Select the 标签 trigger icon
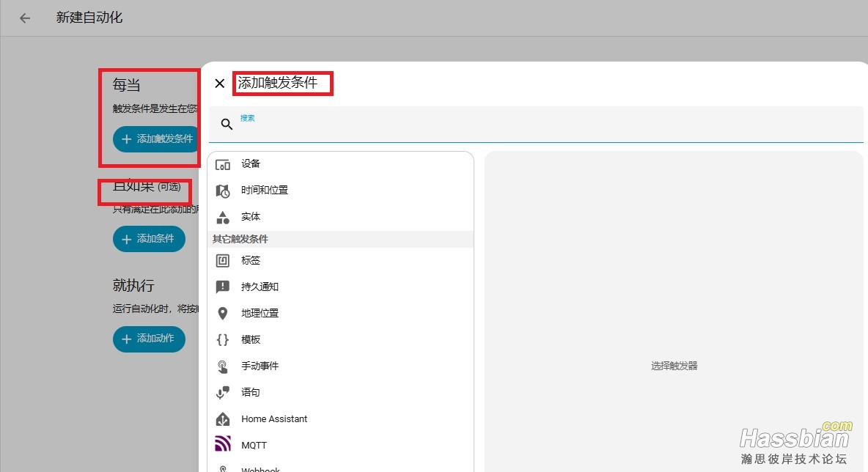 tap(223, 261)
